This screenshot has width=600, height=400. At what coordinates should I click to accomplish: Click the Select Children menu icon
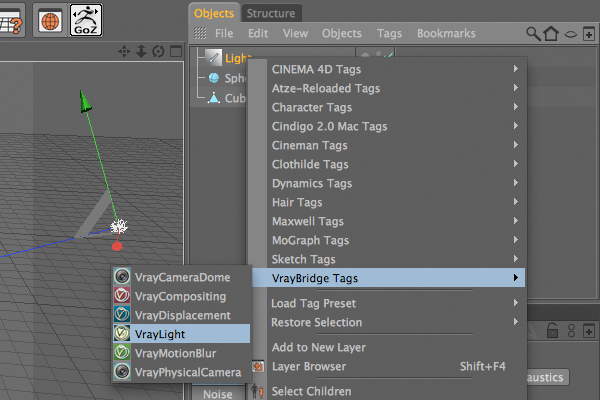[258, 391]
